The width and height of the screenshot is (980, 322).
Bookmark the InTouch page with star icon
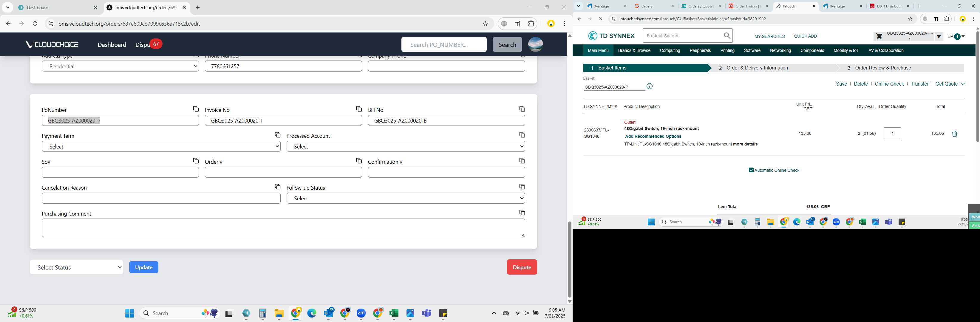coord(910,18)
